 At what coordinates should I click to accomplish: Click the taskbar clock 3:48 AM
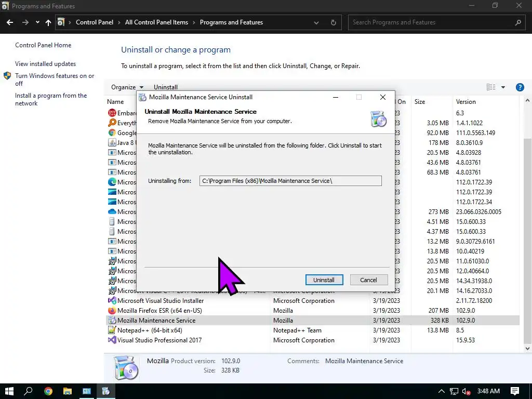488,391
